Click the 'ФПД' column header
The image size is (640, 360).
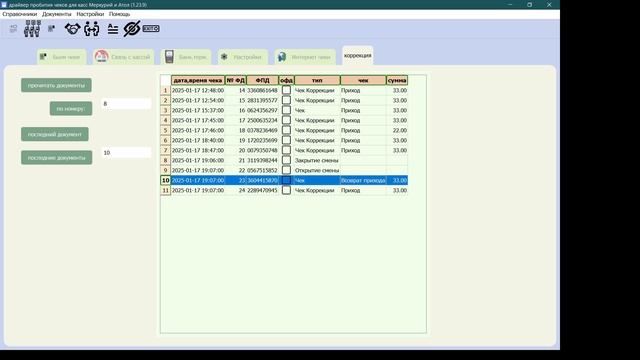pos(262,80)
